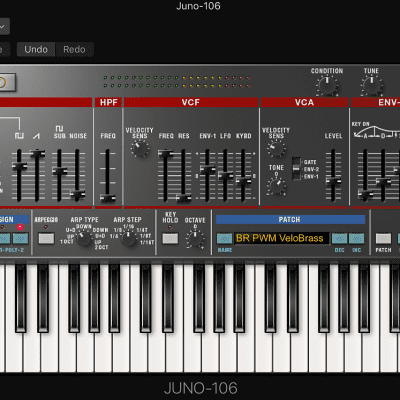
Task: Click the patch DEC button
Action: 339,239
